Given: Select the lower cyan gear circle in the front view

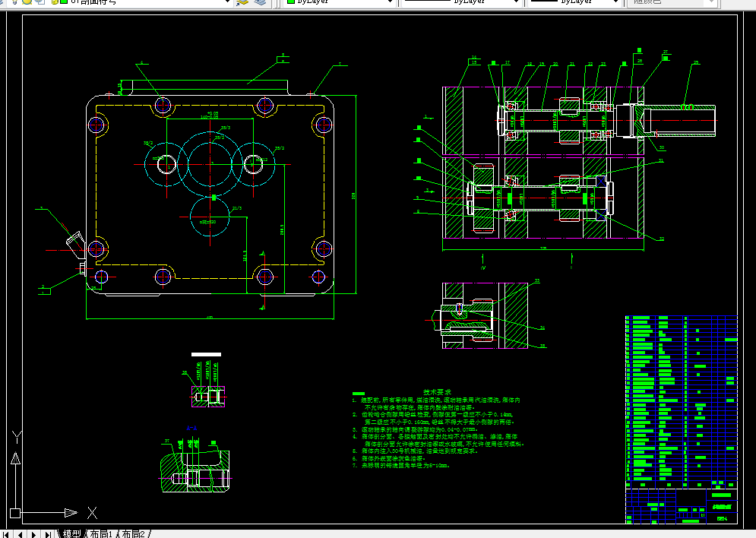Looking at the screenshot, I should point(210,217).
